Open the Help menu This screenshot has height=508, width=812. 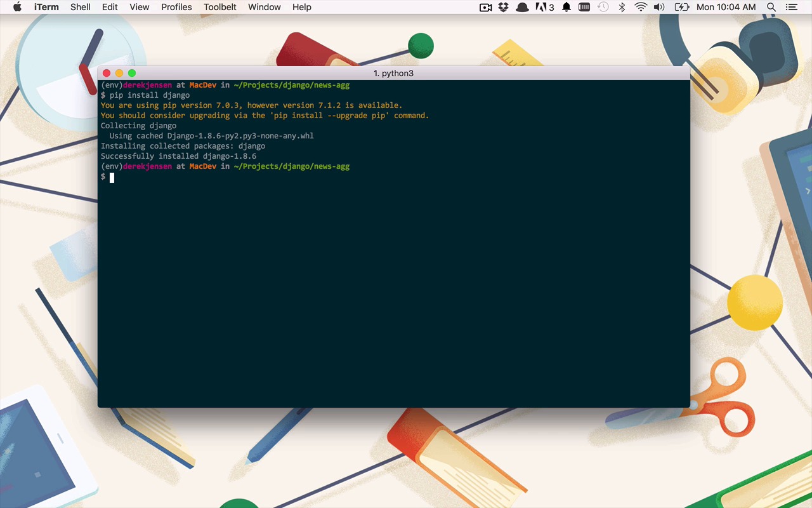[x=302, y=7]
